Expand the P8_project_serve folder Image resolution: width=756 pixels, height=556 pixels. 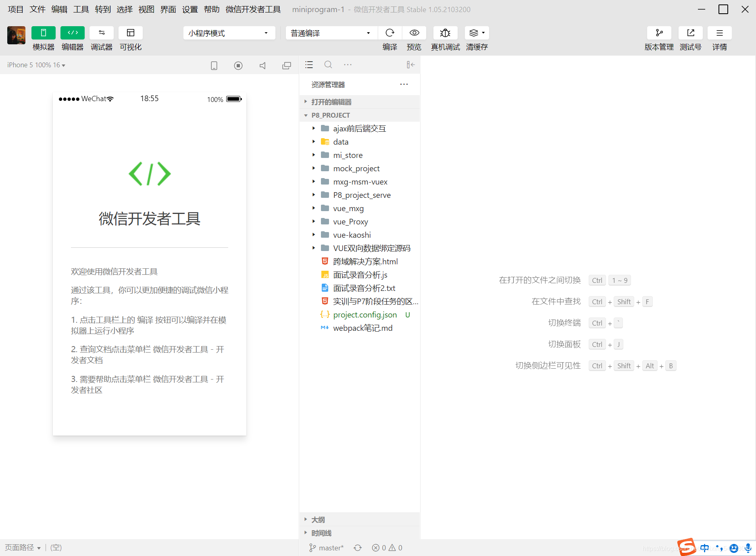360,195
